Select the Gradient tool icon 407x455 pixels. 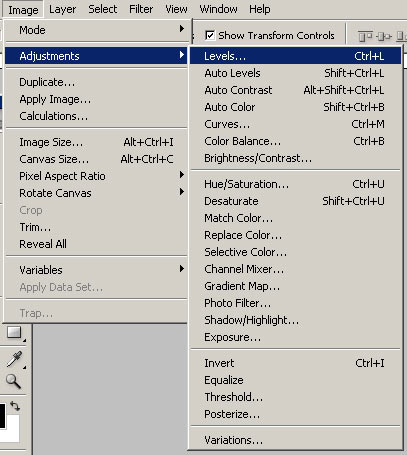(14, 332)
